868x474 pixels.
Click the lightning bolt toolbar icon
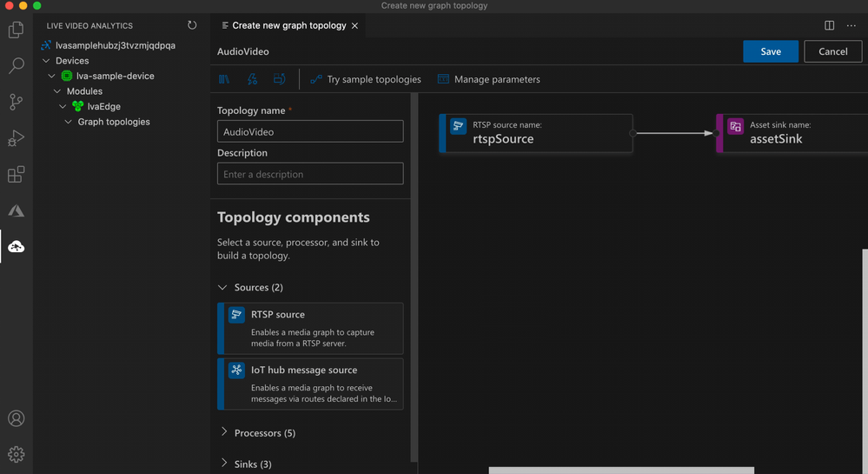pos(252,79)
